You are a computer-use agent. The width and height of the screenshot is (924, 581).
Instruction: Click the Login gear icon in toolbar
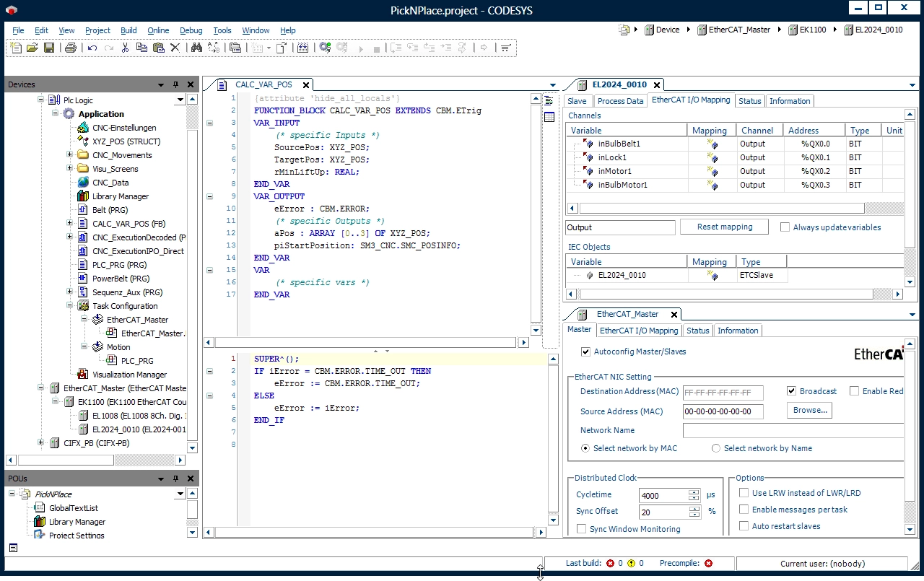tap(325, 48)
